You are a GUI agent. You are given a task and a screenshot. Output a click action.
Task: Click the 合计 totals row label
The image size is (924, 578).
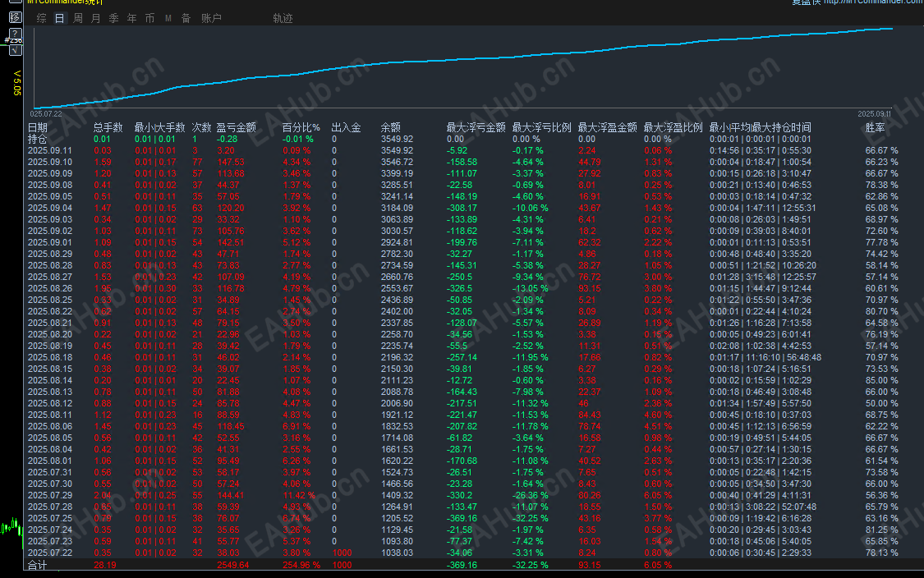click(38, 565)
